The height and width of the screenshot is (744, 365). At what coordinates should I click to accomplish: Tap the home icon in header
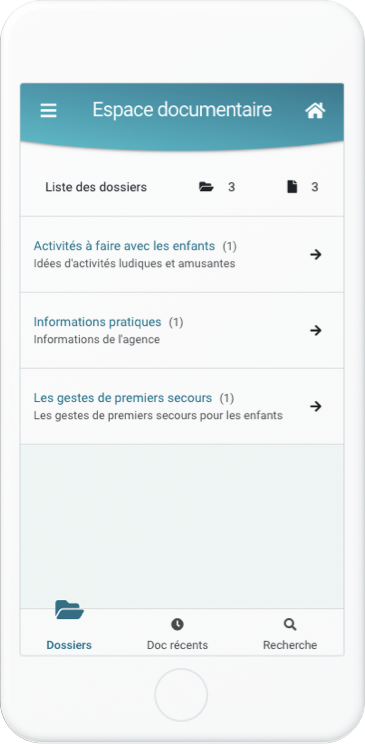315,111
